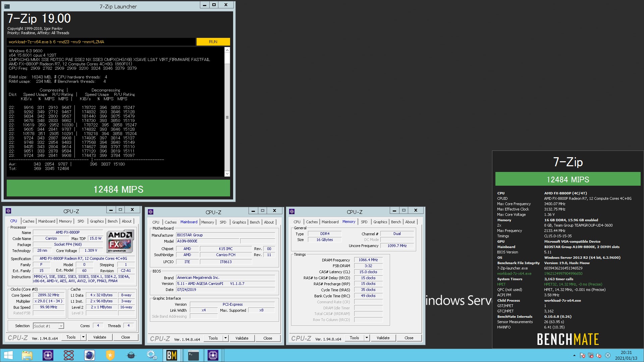Open SPD tab in the CPU-Z Memory window

[364, 222]
